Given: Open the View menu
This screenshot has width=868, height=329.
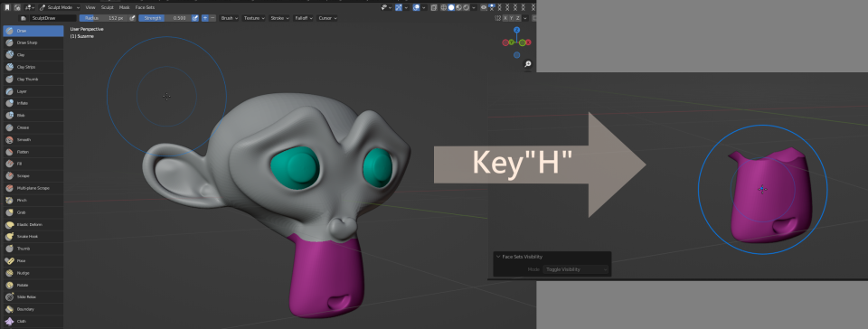Looking at the screenshot, I should (90, 8).
